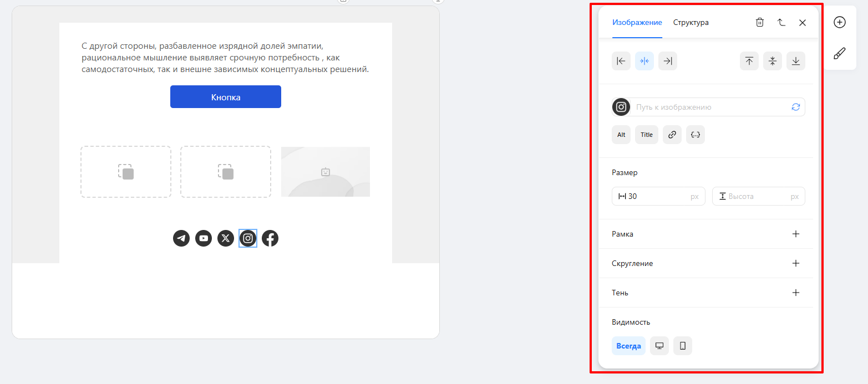Delete element with trash icon
This screenshot has width=868, height=384.
[x=760, y=23]
